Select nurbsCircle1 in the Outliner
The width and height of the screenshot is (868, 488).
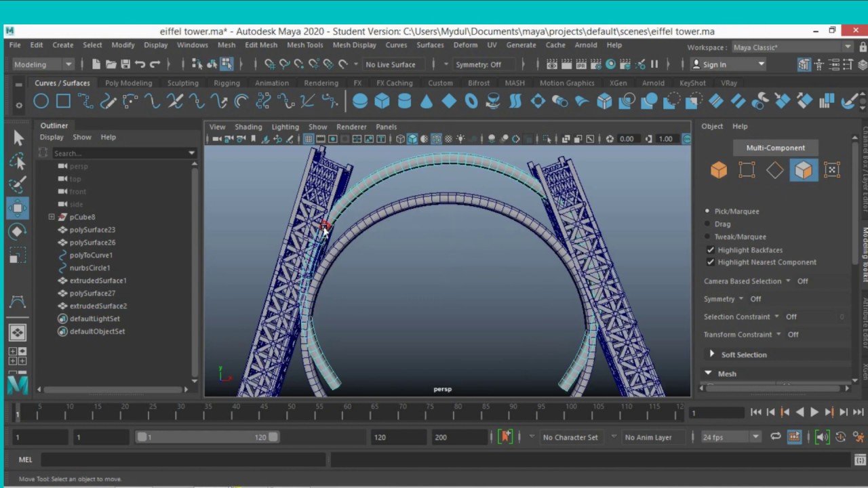coord(90,268)
